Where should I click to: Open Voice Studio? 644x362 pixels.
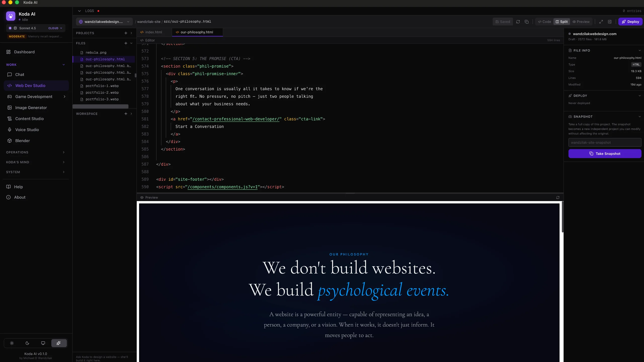point(27,130)
